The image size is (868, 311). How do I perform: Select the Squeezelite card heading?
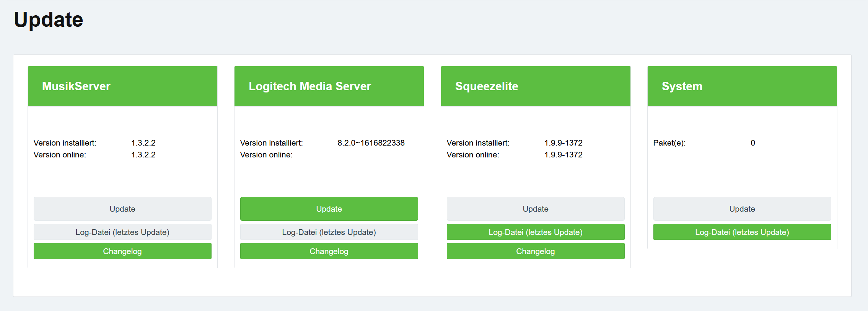[487, 86]
